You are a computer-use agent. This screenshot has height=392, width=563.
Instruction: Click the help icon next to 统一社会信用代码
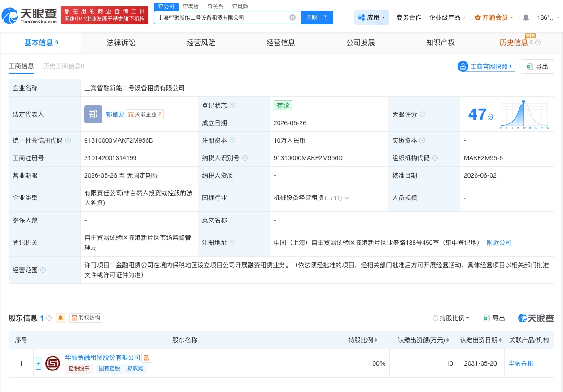click(68, 140)
